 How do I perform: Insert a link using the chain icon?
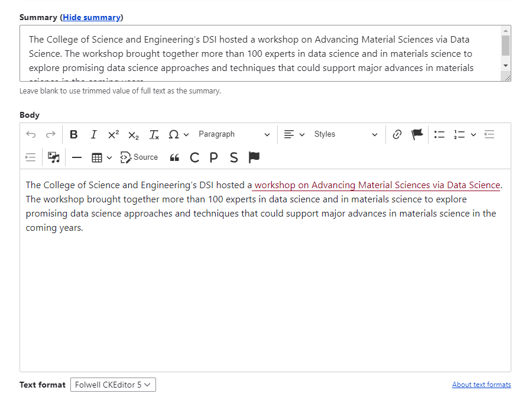tap(397, 134)
